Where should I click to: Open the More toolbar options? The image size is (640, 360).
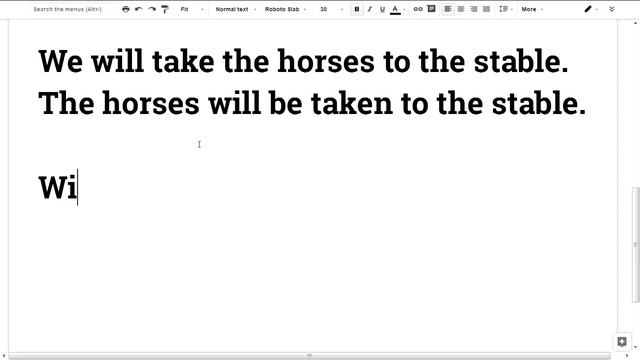[x=532, y=9]
